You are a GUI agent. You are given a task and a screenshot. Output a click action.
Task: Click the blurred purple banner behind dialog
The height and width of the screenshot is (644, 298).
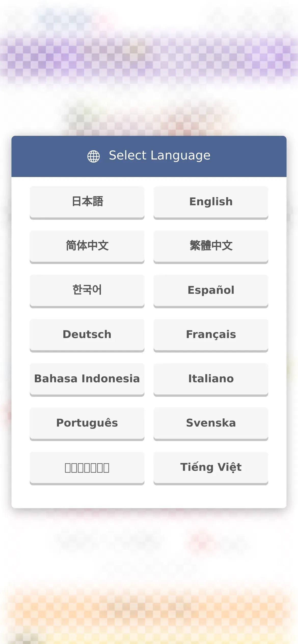(149, 56)
